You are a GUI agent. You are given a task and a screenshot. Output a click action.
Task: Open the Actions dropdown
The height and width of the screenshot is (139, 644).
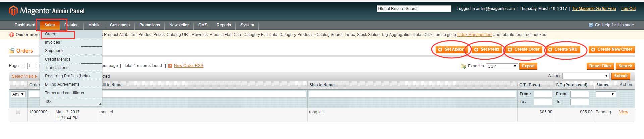(x=586, y=76)
